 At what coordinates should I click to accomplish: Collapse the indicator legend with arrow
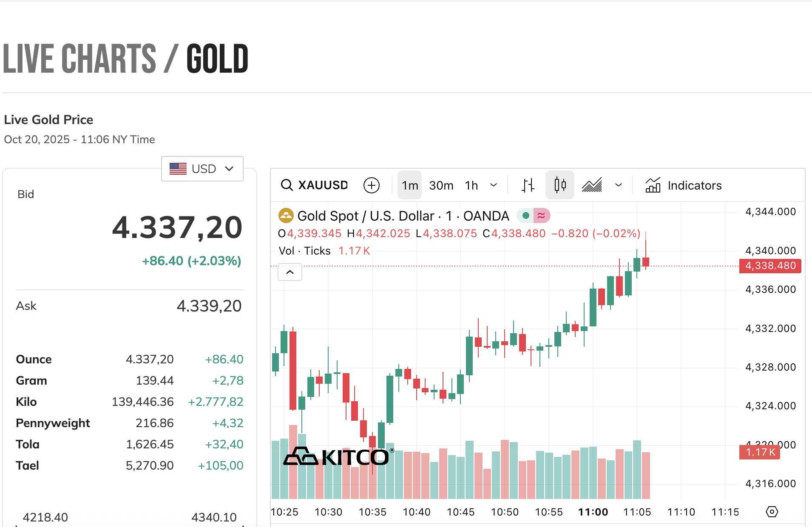(x=290, y=272)
